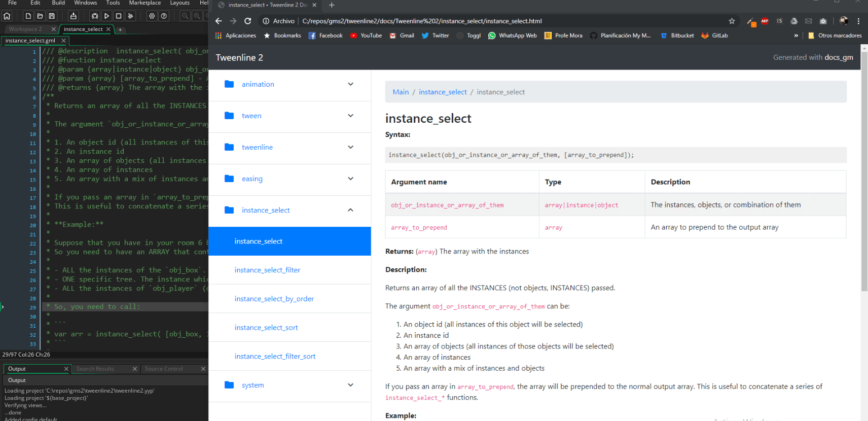This screenshot has height=421, width=868.
Task: Add a new workspace with plus tab
Action: [120, 30]
